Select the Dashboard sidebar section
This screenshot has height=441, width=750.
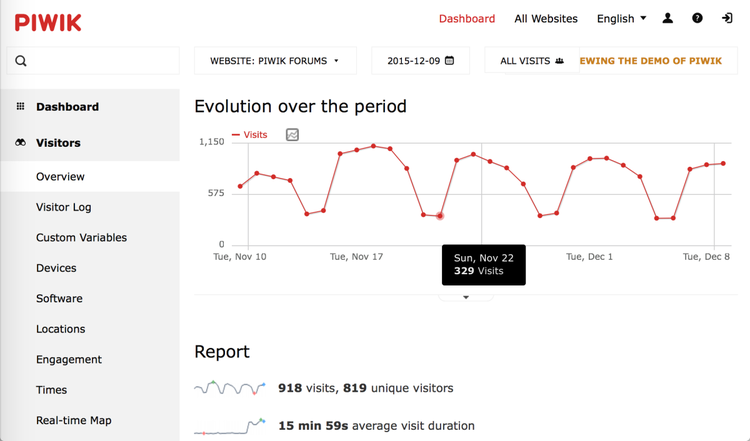(90, 107)
